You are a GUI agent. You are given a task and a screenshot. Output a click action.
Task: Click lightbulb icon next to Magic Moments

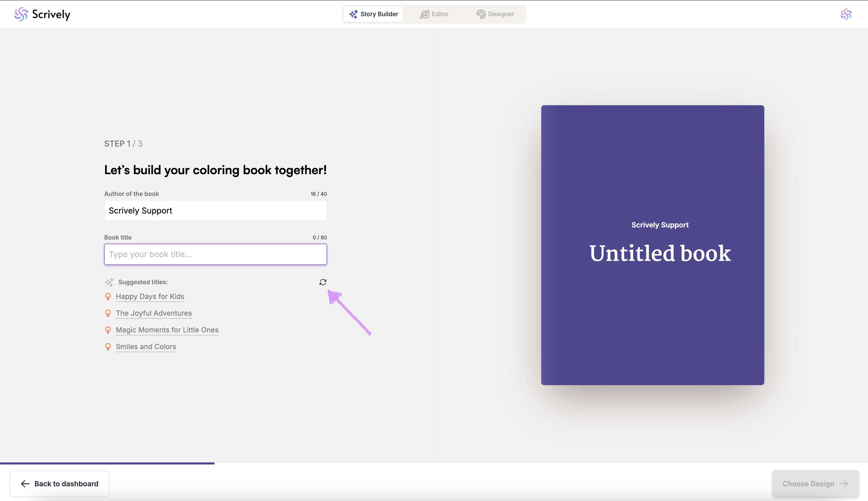point(108,330)
